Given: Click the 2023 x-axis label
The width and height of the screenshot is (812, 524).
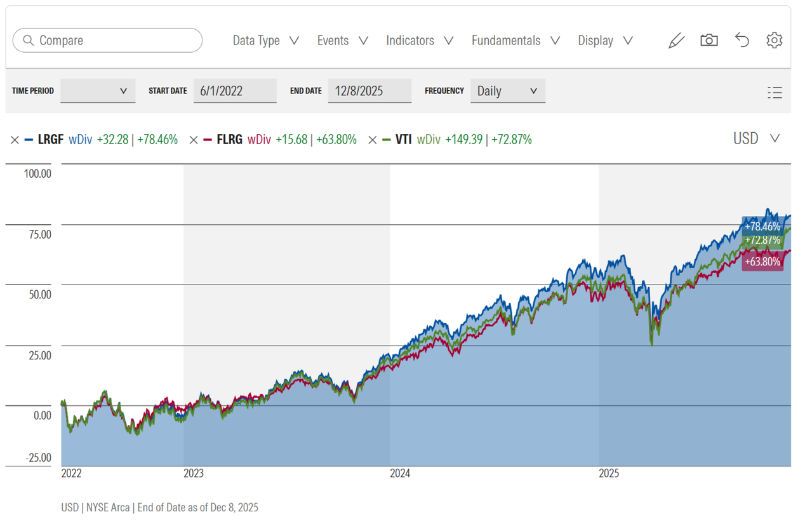Looking at the screenshot, I should [194, 473].
